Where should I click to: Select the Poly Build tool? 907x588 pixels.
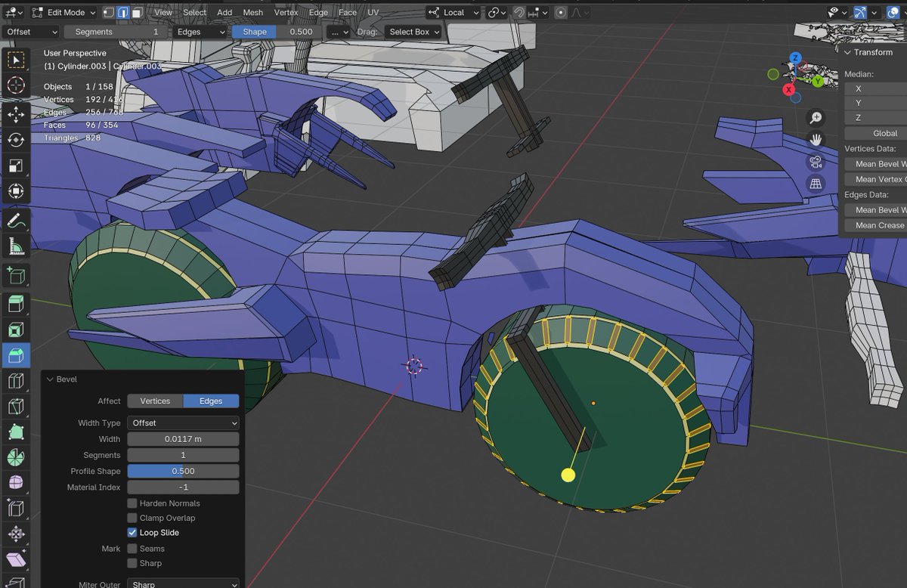coord(16,432)
